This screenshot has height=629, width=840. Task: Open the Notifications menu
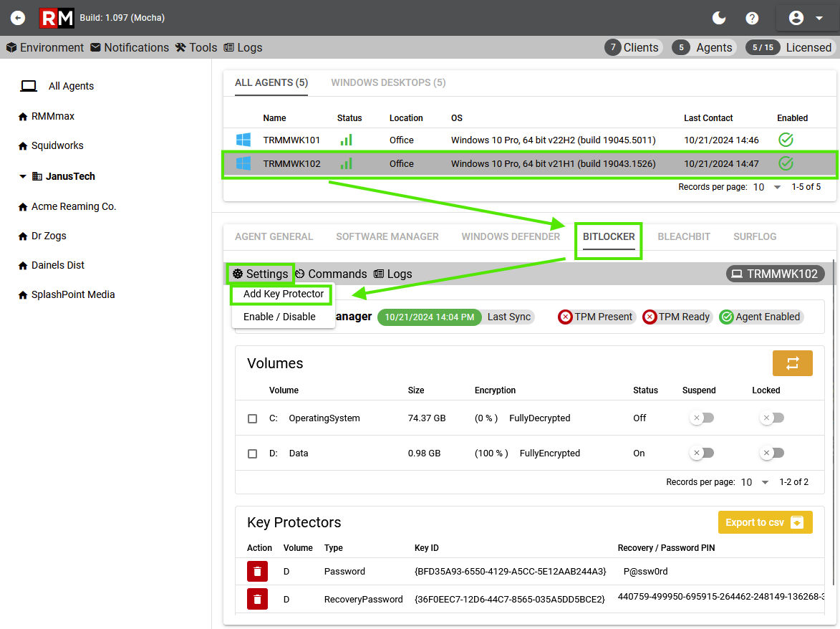point(130,48)
